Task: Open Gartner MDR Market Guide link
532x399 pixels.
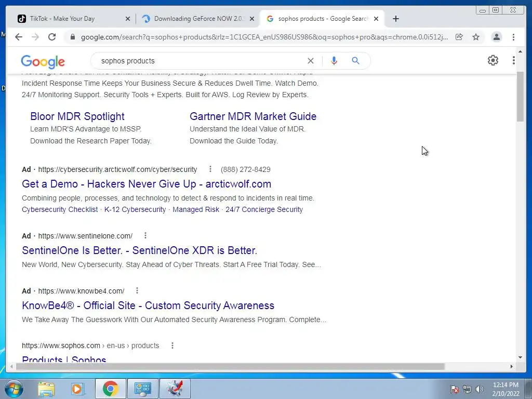Action: (x=253, y=116)
